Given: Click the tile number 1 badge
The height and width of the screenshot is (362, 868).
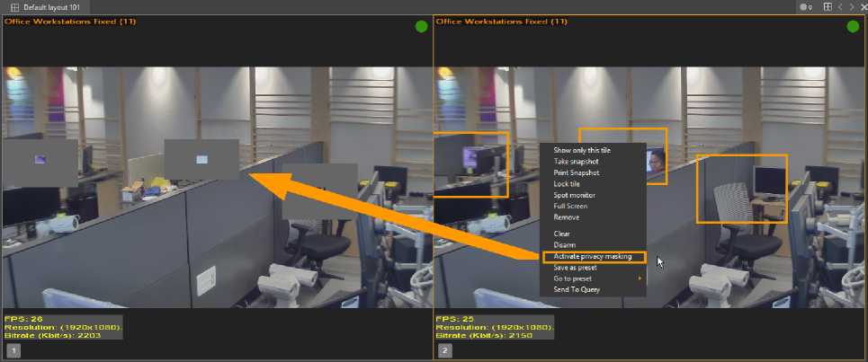Looking at the screenshot, I should (13, 350).
